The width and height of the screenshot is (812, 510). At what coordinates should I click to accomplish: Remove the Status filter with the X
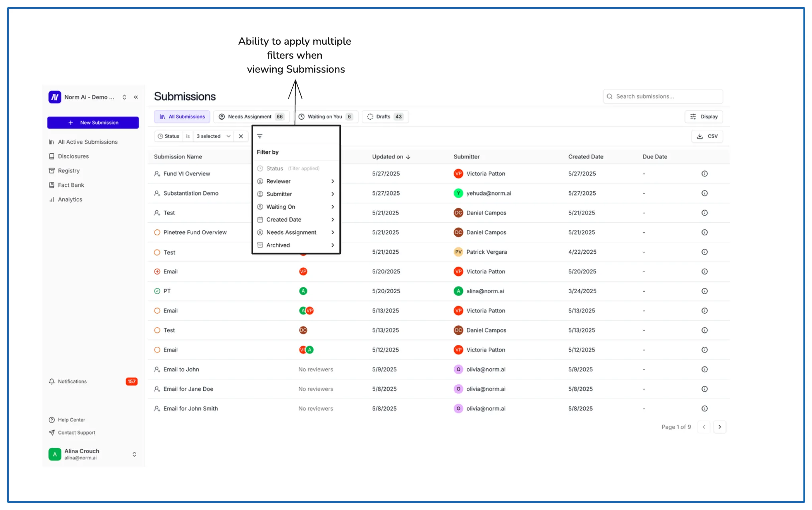(x=241, y=136)
